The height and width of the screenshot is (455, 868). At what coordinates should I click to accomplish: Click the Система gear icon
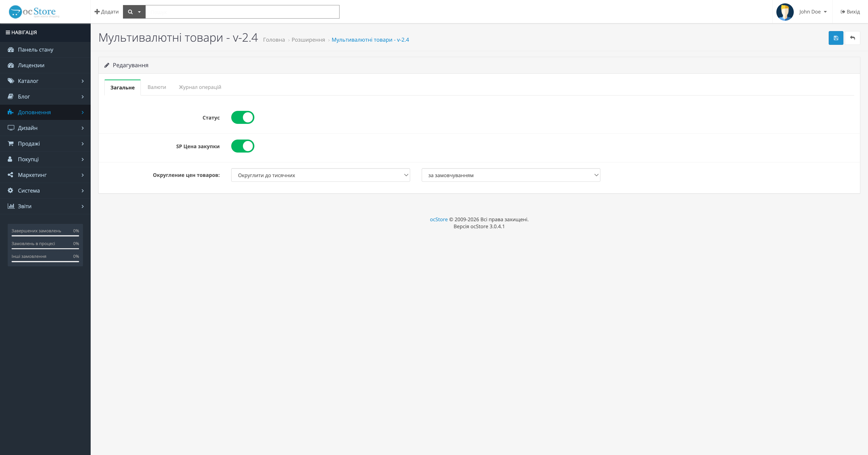[10, 190]
